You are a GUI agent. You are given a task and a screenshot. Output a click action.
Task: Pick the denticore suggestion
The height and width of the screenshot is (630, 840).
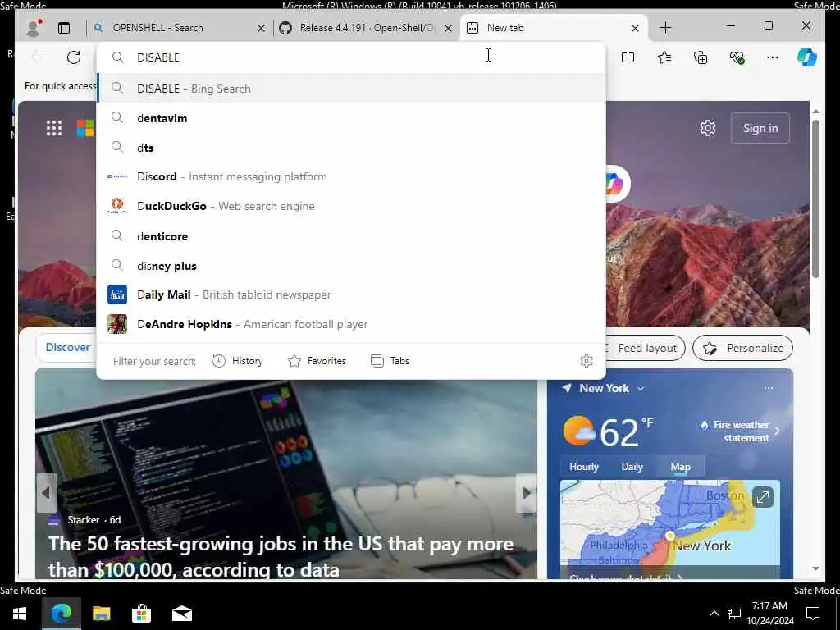point(351,236)
